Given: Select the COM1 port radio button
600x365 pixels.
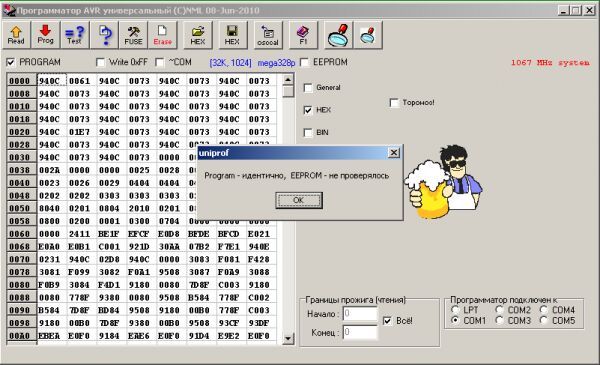Looking at the screenshot, I should tap(455, 320).
